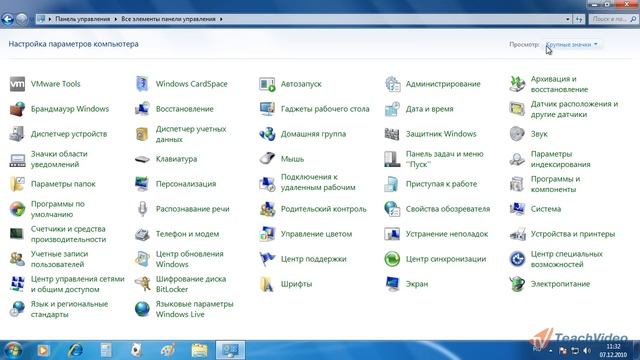Open Windows CardSpace icon
The height and width of the screenshot is (360, 640).
[x=142, y=84]
